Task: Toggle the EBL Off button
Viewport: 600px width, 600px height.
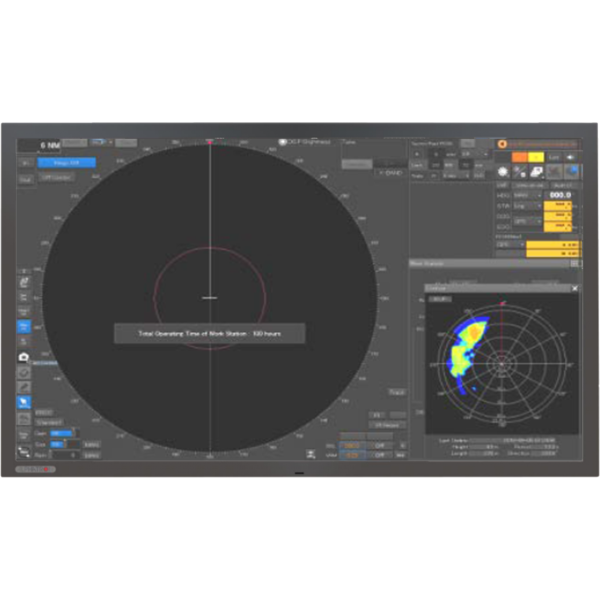Action: tap(379, 446)
